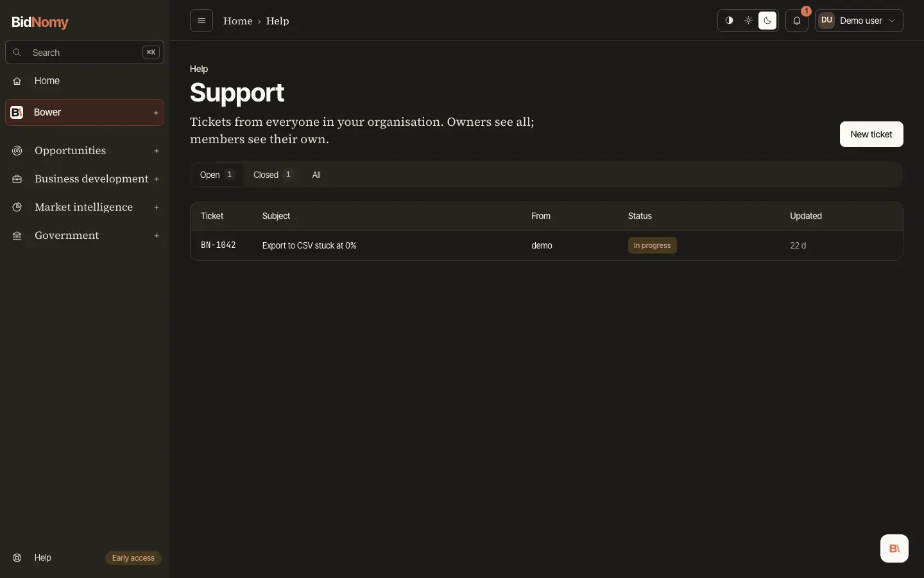Click the ⌘K shortcut hint
Viewport: 924px width, 578px height.
tap(151, 53)
